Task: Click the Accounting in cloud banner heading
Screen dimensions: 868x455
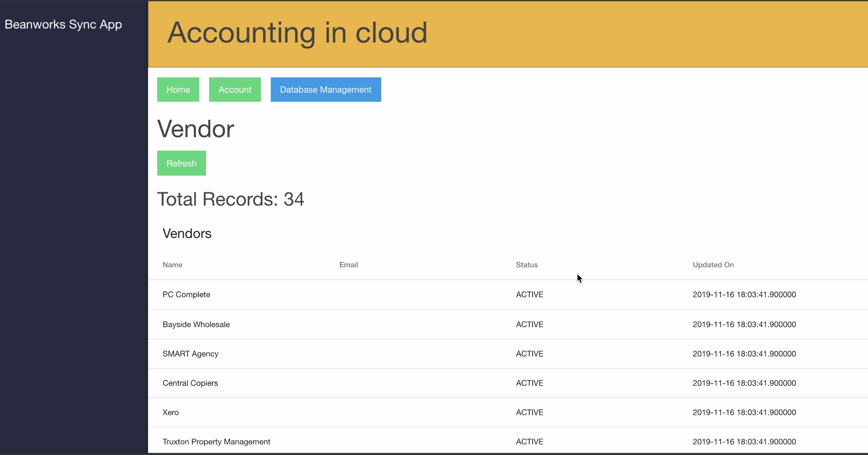Action: (x=297, y=32)
